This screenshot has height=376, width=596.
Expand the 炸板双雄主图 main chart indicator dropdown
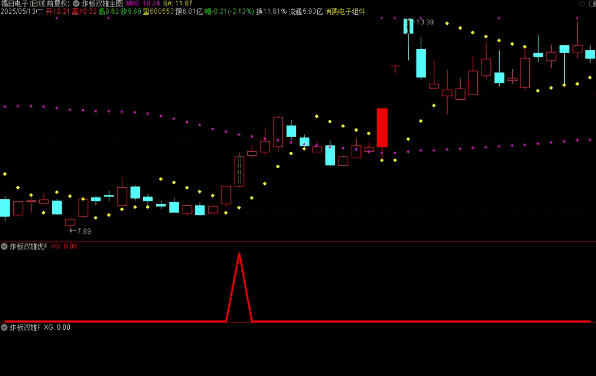coord(76,3)
